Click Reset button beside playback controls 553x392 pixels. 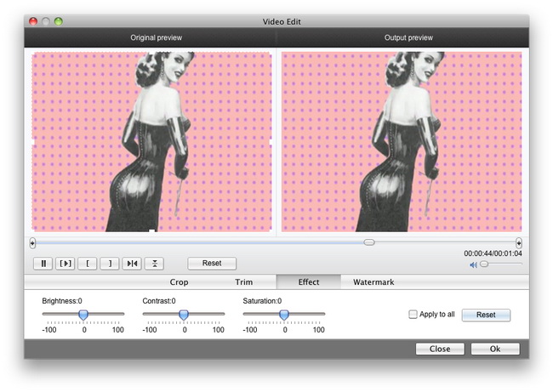point(212,264)
